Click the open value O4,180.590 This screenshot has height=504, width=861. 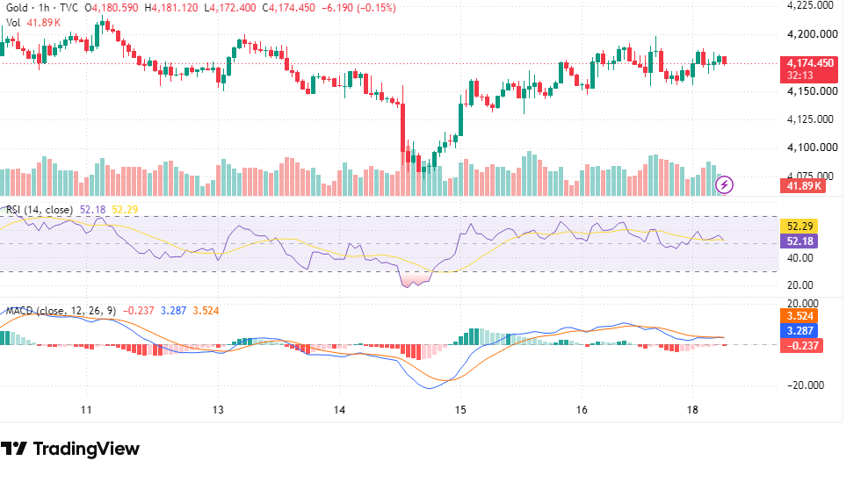112,8
